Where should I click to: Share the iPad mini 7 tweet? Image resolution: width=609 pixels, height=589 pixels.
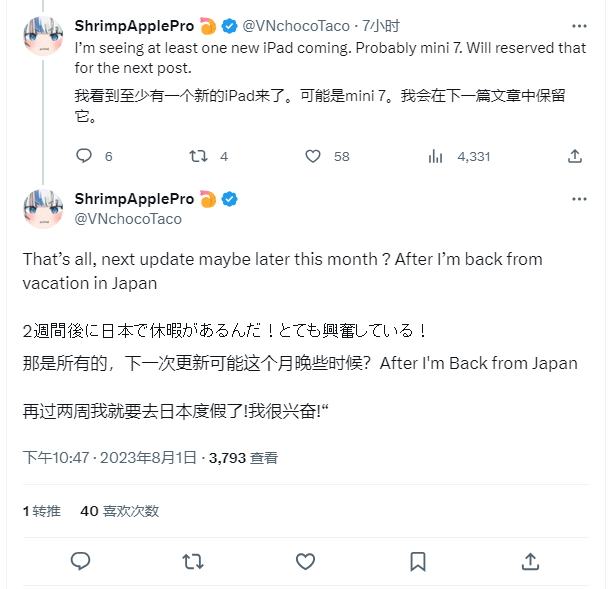[574, 156]
